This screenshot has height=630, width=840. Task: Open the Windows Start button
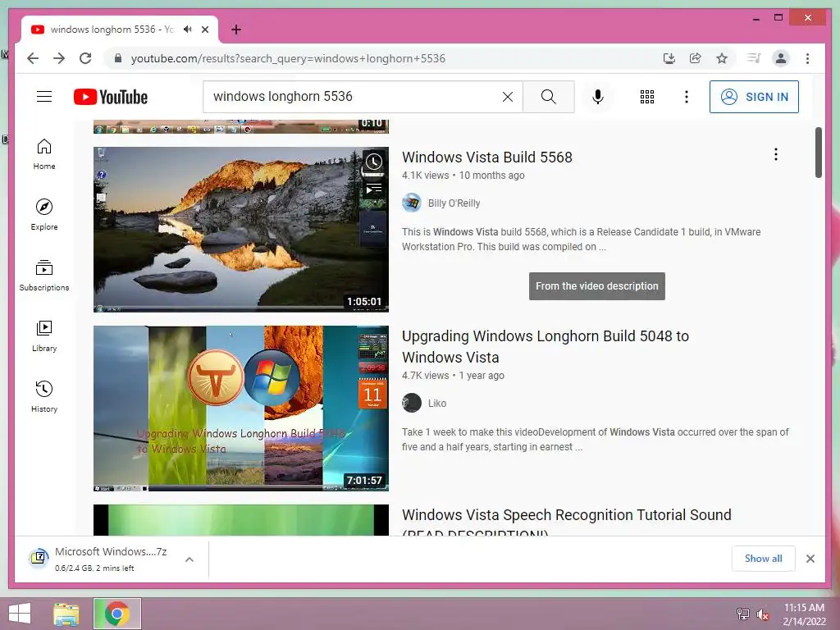coord(20,614)
